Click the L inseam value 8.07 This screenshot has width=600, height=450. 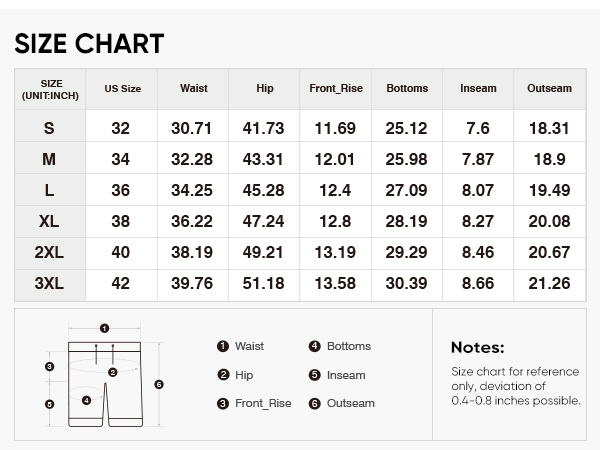point(478,190)
